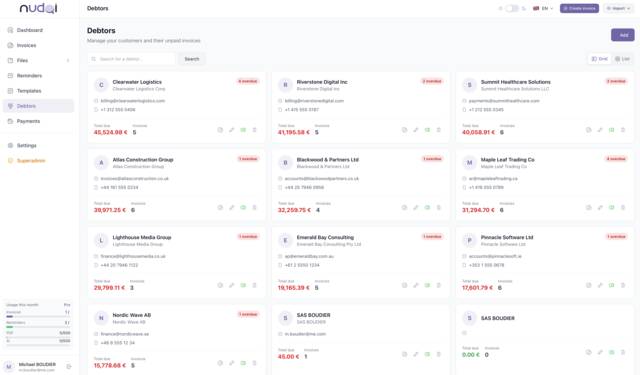
Task: Click the nudgi logo
Action: point(38,8)
